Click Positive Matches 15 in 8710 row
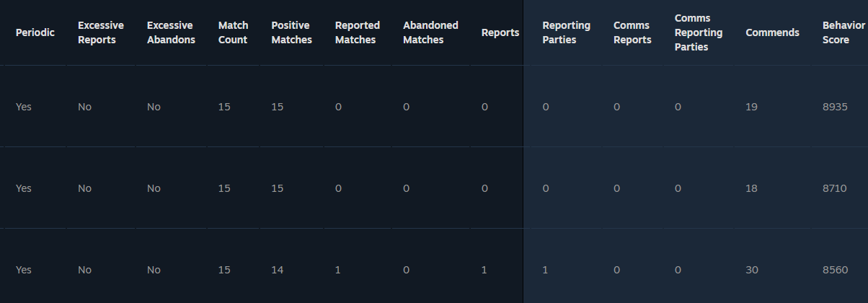The height and width of the screenshot is (303, 868). coord(278,188)
